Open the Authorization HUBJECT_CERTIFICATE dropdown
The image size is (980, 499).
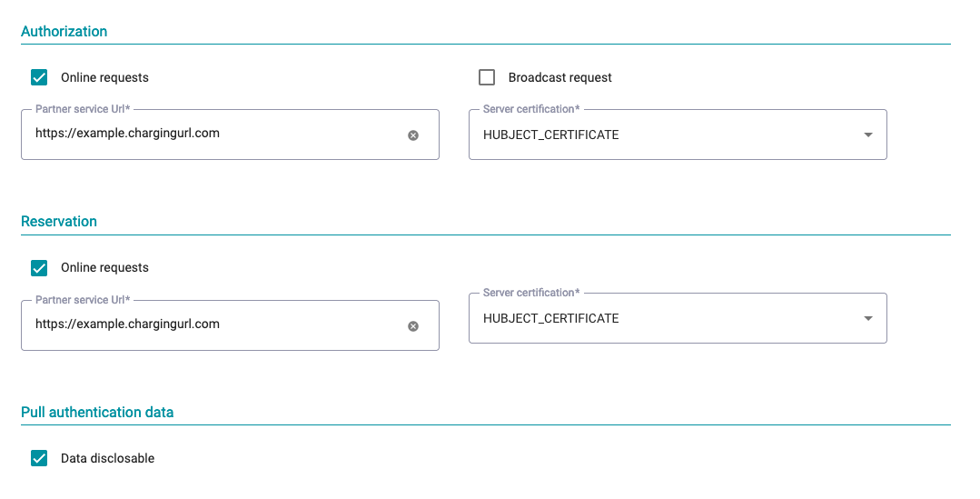point(678,135)
